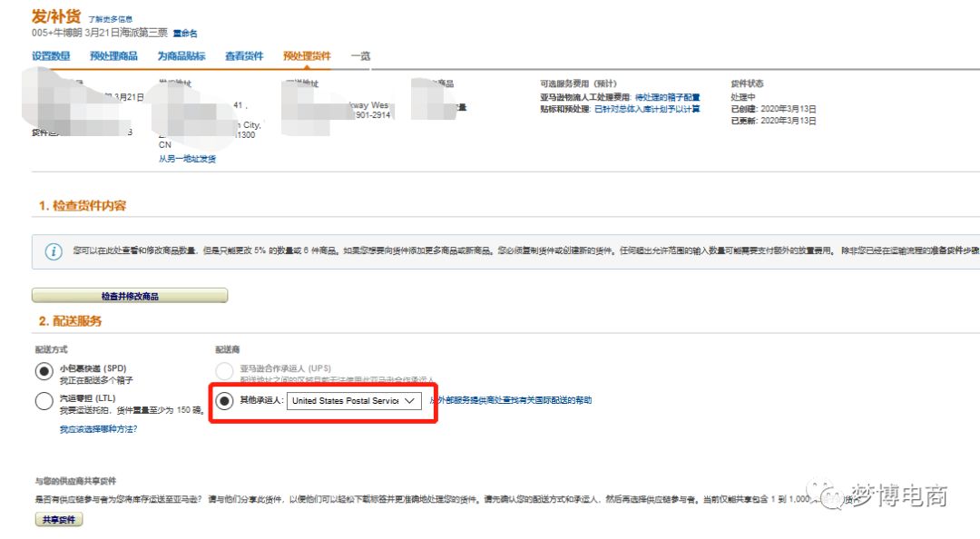Select 亚马逊合作承运人 (UPS) radio option
Screen dimensions: 980x539
[x=224, y=371]
